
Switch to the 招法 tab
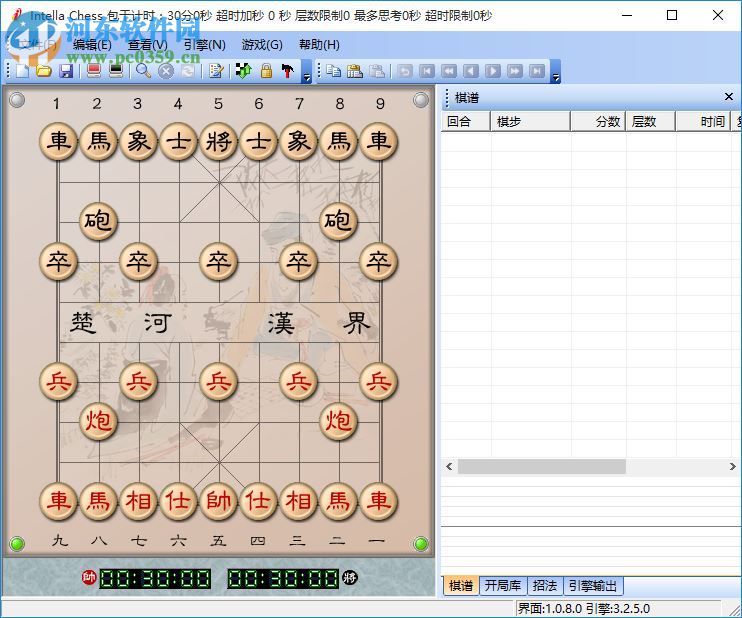545,586
